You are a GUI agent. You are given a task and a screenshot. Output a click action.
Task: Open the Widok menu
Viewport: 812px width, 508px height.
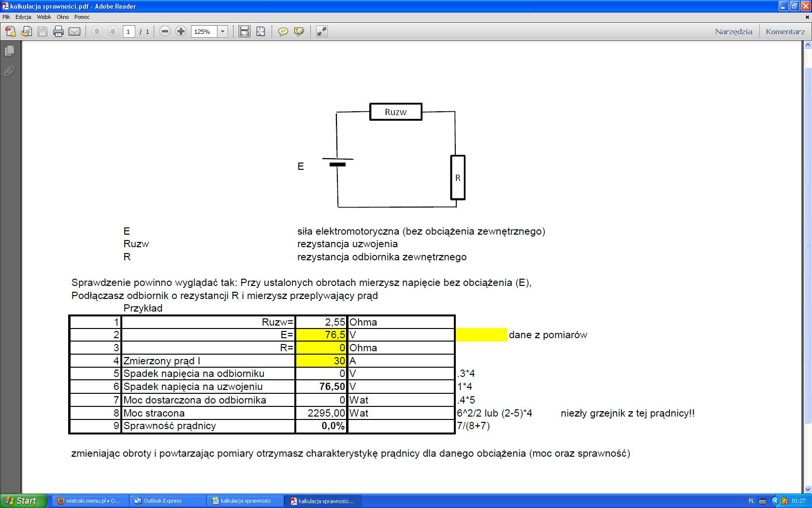44,17
